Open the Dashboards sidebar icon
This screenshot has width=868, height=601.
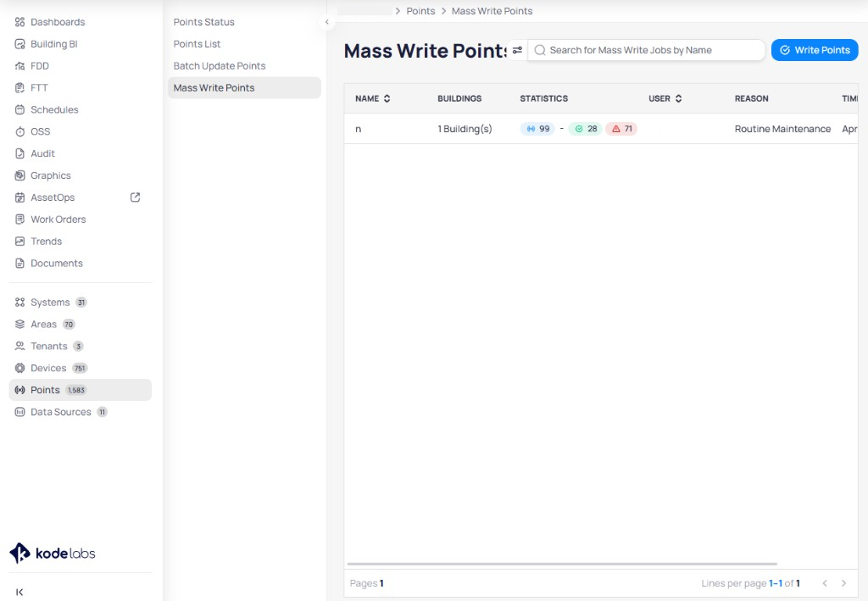20,22
